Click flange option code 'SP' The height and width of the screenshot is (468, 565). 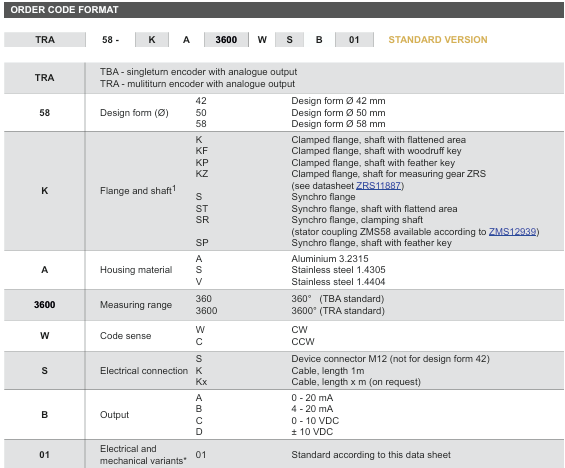point(202,243)
